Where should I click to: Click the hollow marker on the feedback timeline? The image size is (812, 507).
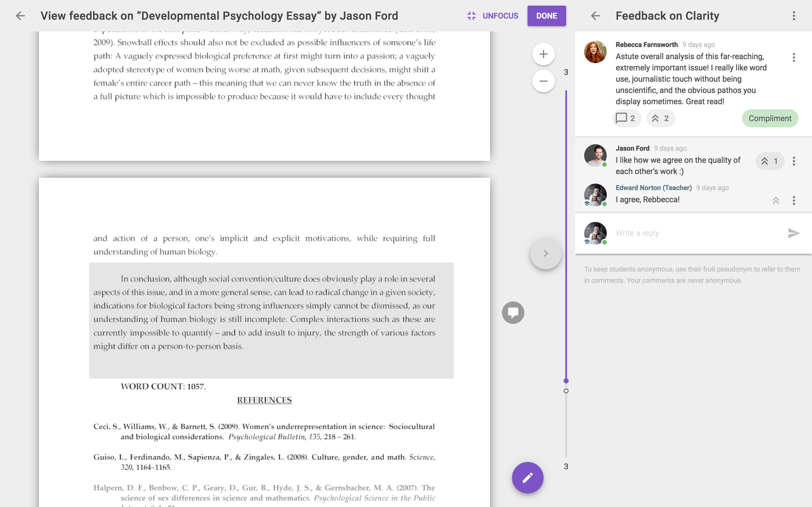point(566,391)
